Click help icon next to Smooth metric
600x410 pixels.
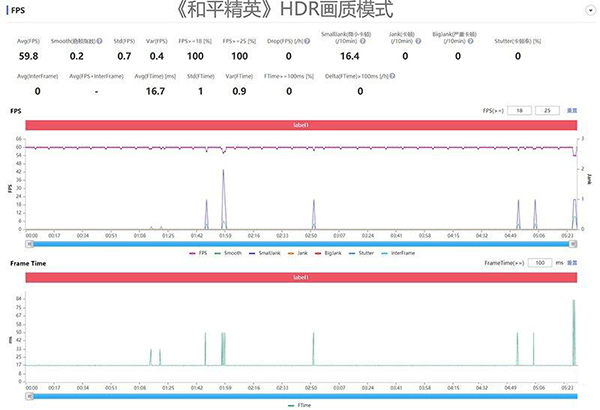click(x=100, y=41)
